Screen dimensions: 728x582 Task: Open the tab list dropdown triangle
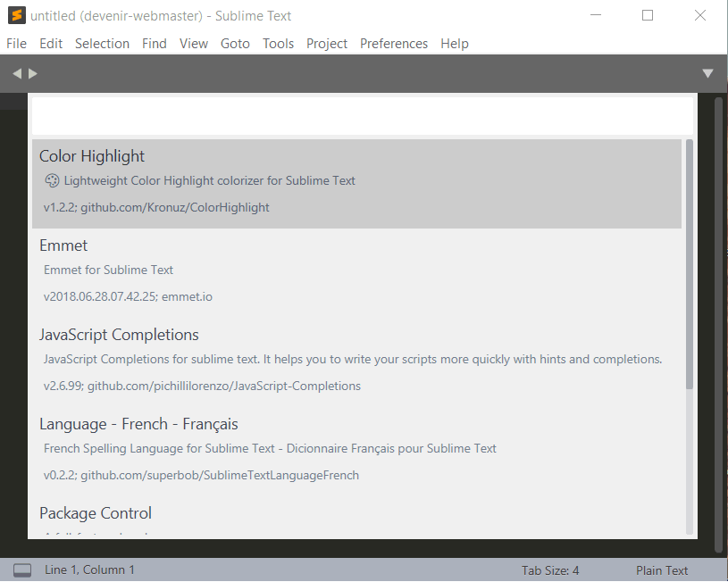tap(707, 73)
